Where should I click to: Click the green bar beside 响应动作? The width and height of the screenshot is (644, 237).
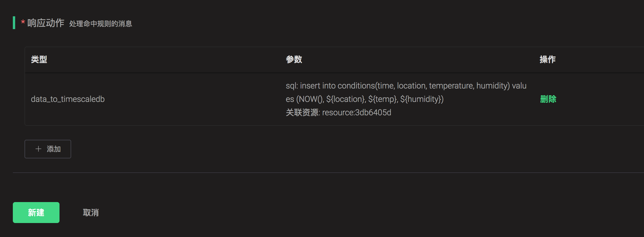[14, 23]
